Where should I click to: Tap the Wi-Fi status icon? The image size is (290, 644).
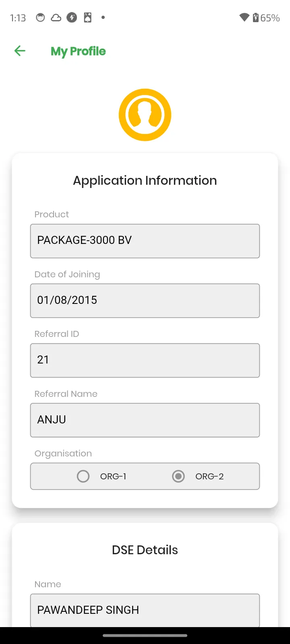(244, 17)
